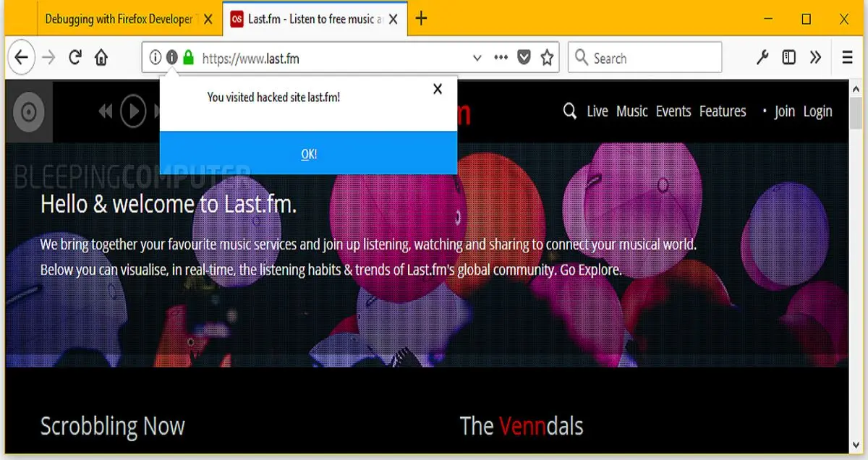Toggle the sidebar panel icon
The image size is (868, 460).
coord(789,58)
